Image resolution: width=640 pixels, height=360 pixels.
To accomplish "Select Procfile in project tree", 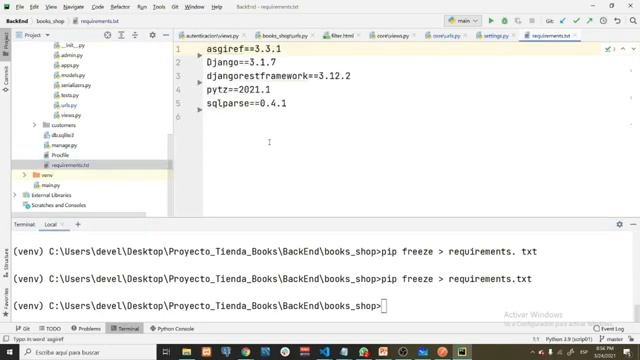I will coord(60,155).
